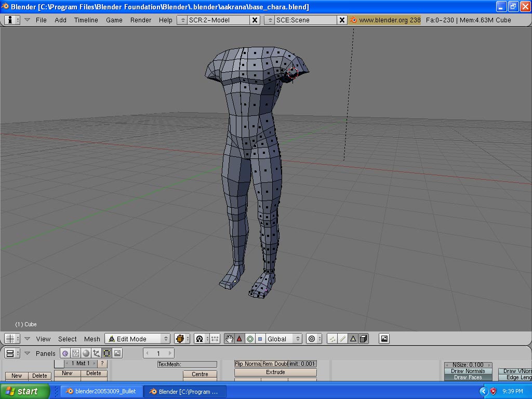Open the Start menu
The width and height of the screenshot is (532, 399).
[24, 391]
